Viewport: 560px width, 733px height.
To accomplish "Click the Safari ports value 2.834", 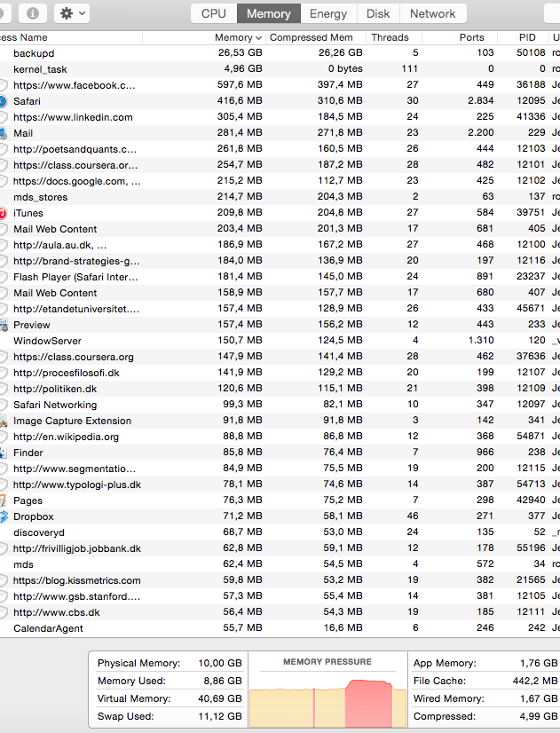I will pos(480,100).
